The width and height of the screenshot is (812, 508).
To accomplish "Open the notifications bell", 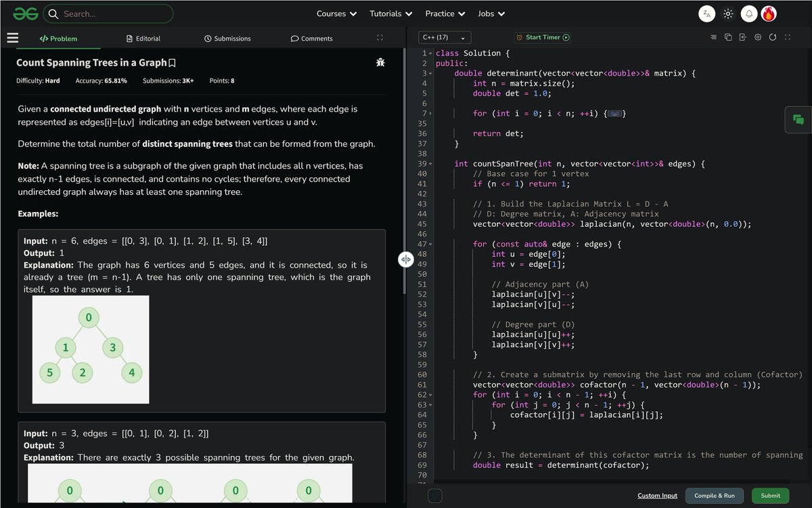I will click(748, 14).
